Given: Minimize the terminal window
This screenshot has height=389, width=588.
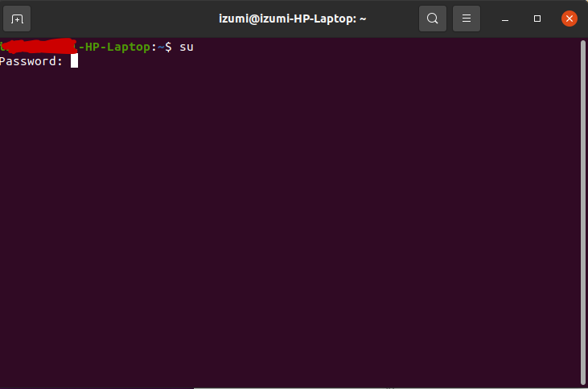Looking at the screenshot, I should 504,19.
